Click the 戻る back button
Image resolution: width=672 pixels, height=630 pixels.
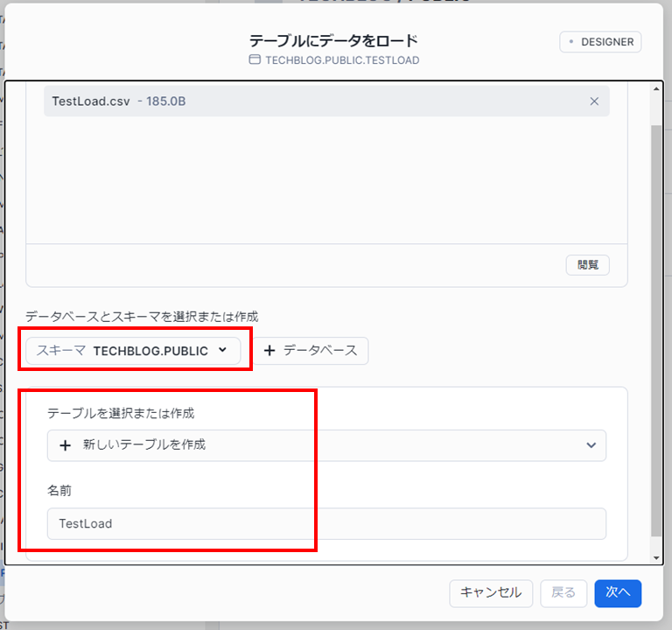[563, 592]
